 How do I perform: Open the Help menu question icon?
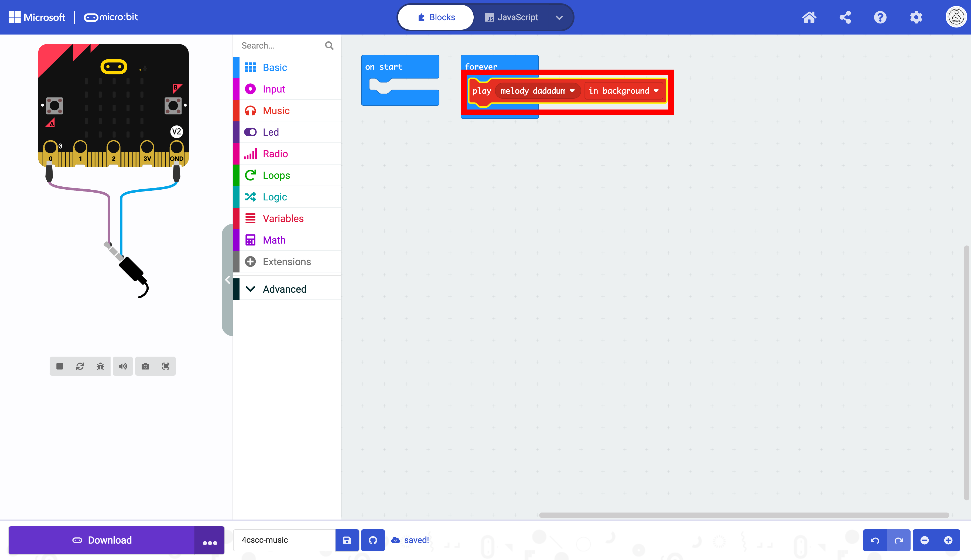point(880,17)
